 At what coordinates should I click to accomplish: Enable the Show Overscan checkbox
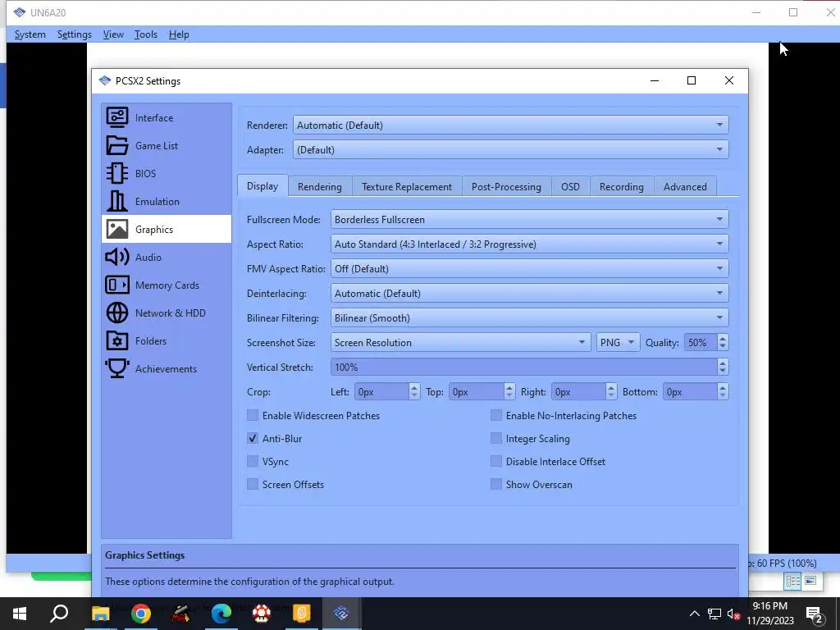point(496,484)
